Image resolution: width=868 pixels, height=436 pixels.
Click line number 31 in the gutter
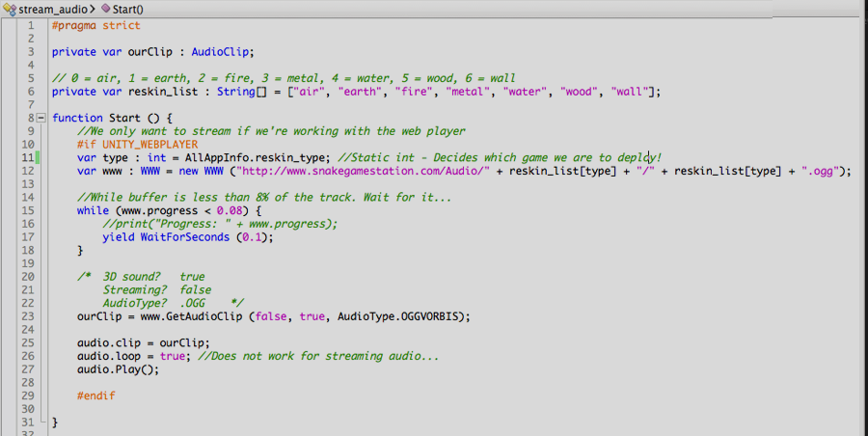click(26, 422)
